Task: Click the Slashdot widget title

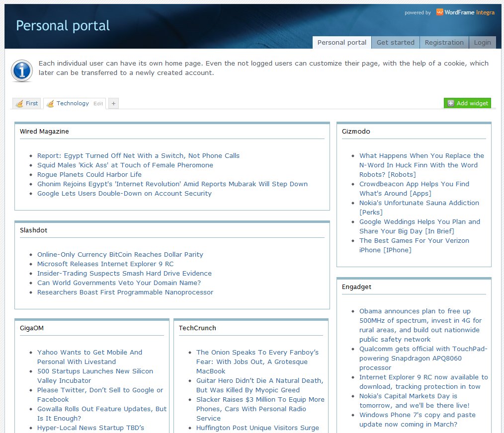Action: 33,230
